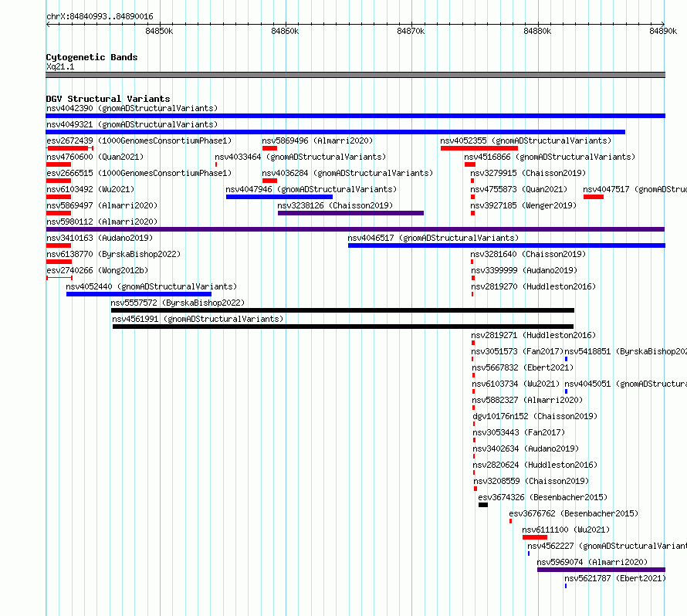Click the nsv3410163 Audano2019 label

click(100, 238)
